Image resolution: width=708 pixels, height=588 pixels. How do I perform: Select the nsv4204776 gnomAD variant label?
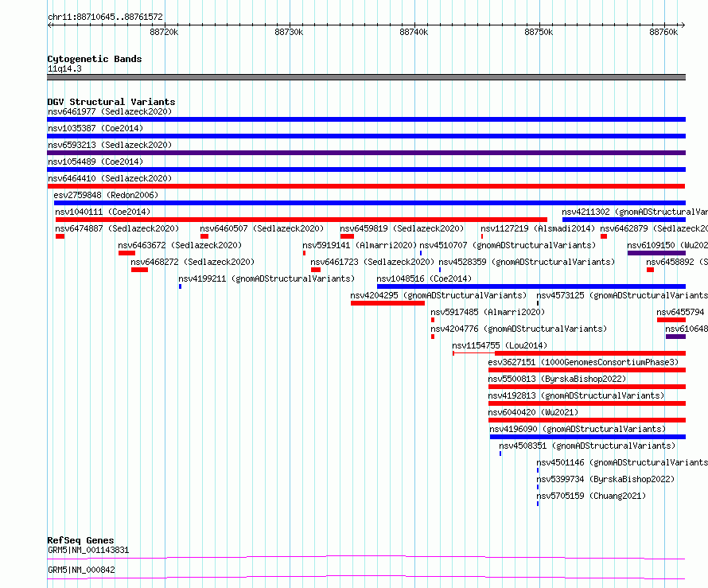[519, 329]
